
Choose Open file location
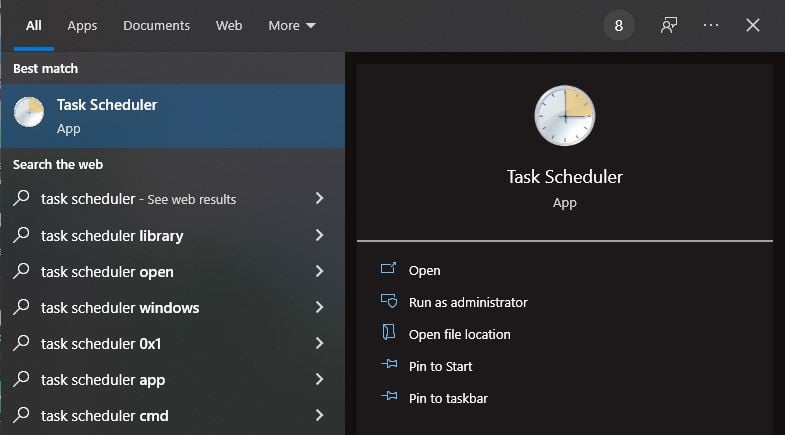[x=460, y=334]
